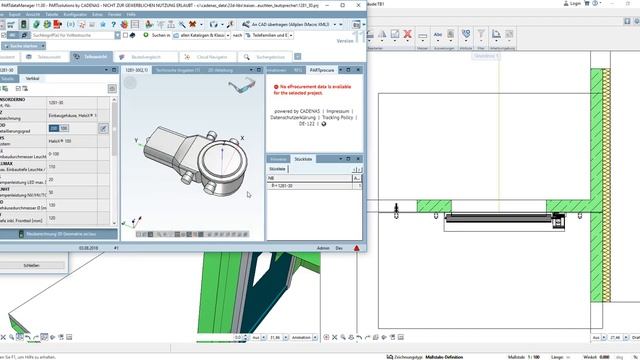
Task: Open the Datenschutzerklärung link
Action: pos(293,118)
